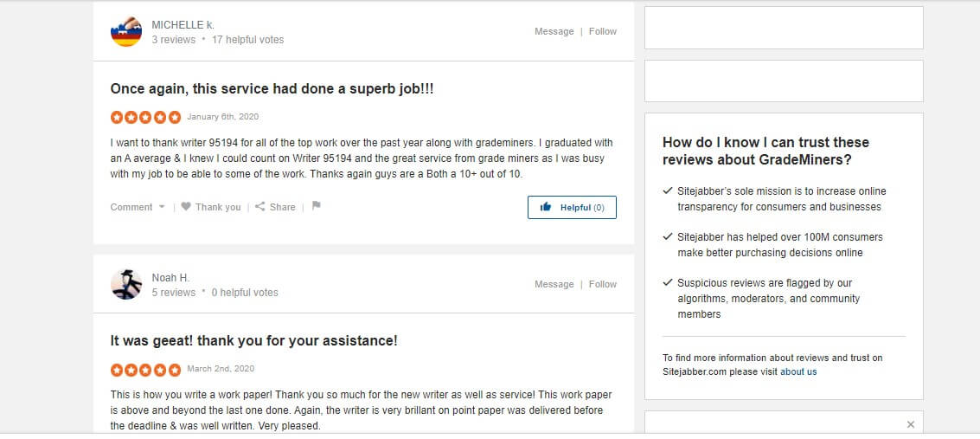Follow Noah H.

(x=603, y=284)
